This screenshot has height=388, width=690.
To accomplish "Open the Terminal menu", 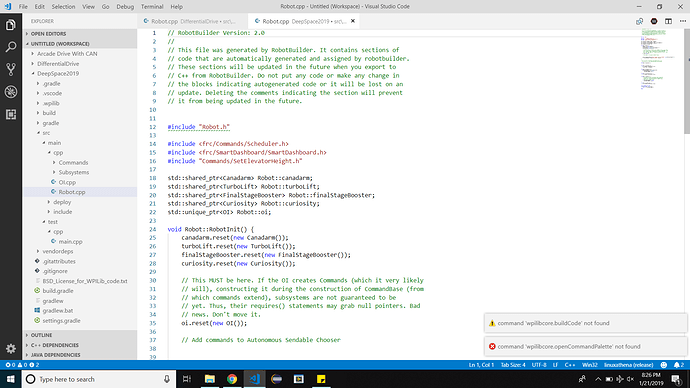I will pos(152,7).
